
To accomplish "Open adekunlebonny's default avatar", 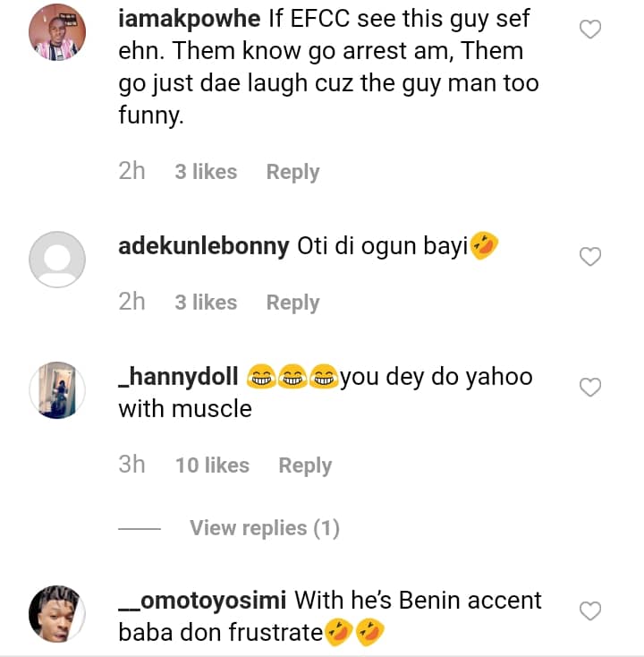I will [x=57, y=260].
